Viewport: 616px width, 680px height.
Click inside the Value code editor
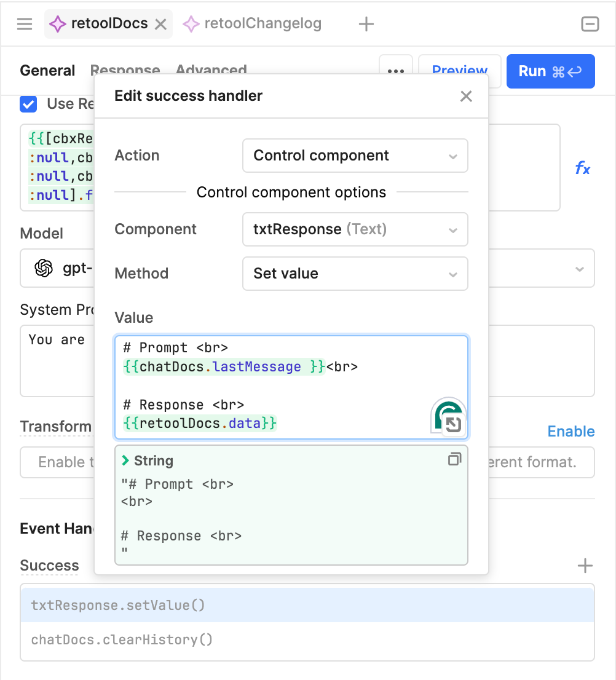(291, 387)
